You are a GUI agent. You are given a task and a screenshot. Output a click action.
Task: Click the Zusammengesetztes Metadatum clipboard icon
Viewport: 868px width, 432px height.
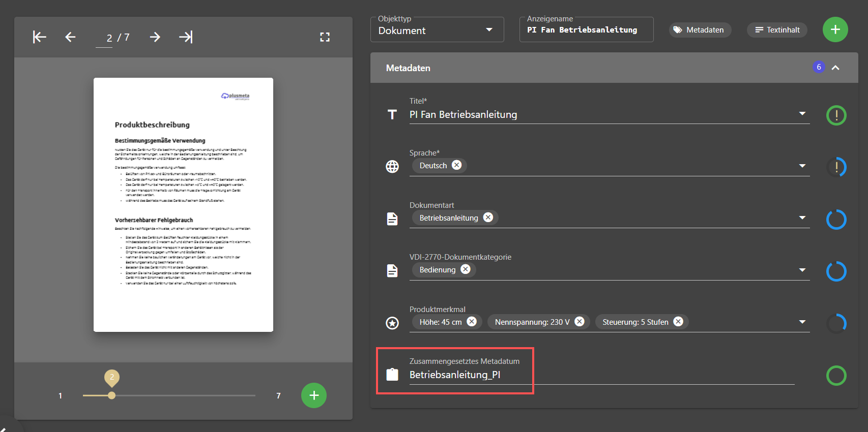click(x=392, y=375)
